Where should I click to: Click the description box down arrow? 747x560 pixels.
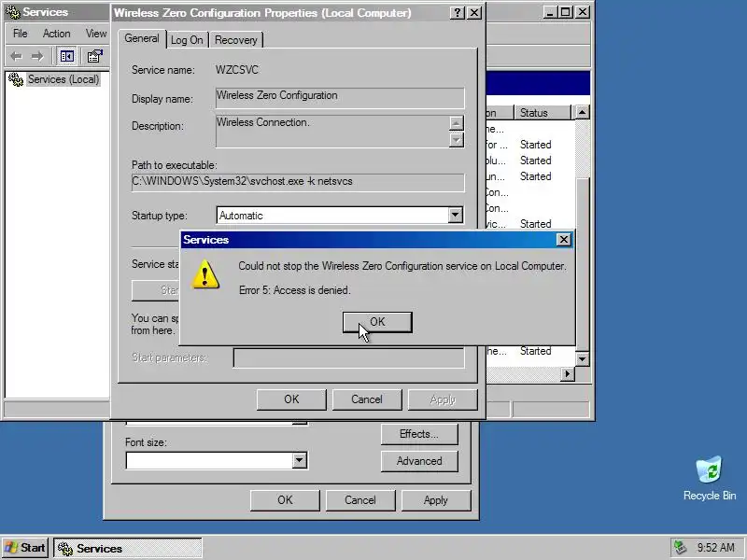(x=456, y=139)
